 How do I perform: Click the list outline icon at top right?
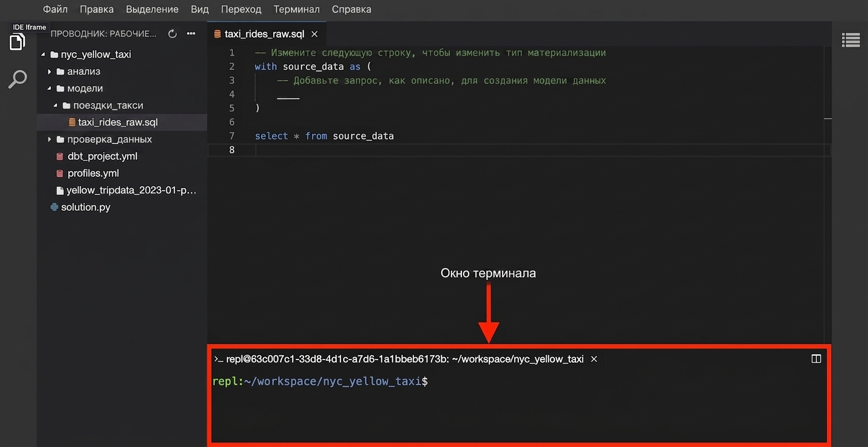click(x=850, y=40)
